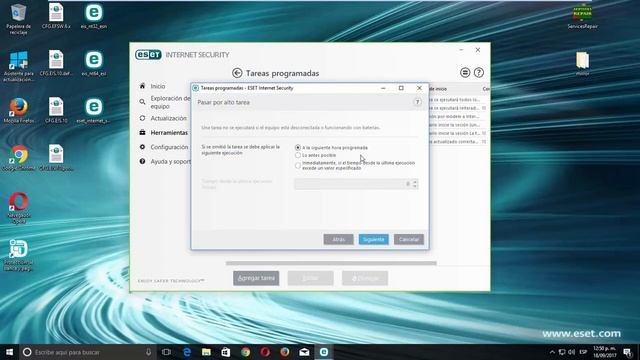Go to Inicio in ESET sidebar
Viewport: 640px width, 360px height.
point(158,86)
